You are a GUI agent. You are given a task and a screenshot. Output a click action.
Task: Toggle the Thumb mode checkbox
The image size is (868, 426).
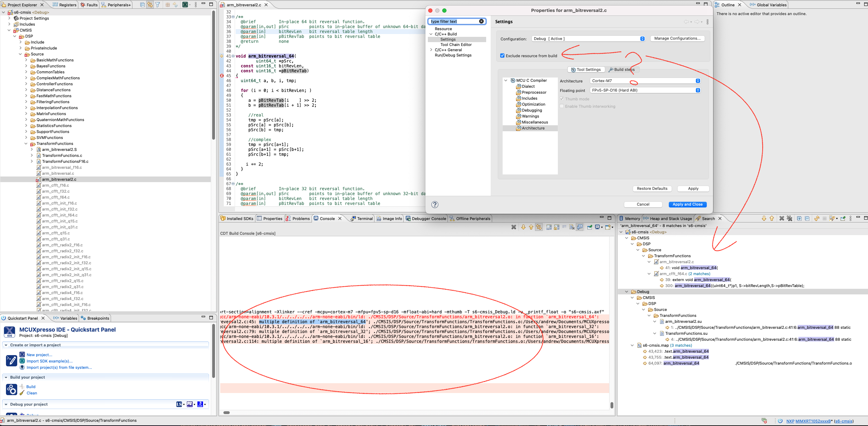(x=562, y=99)
